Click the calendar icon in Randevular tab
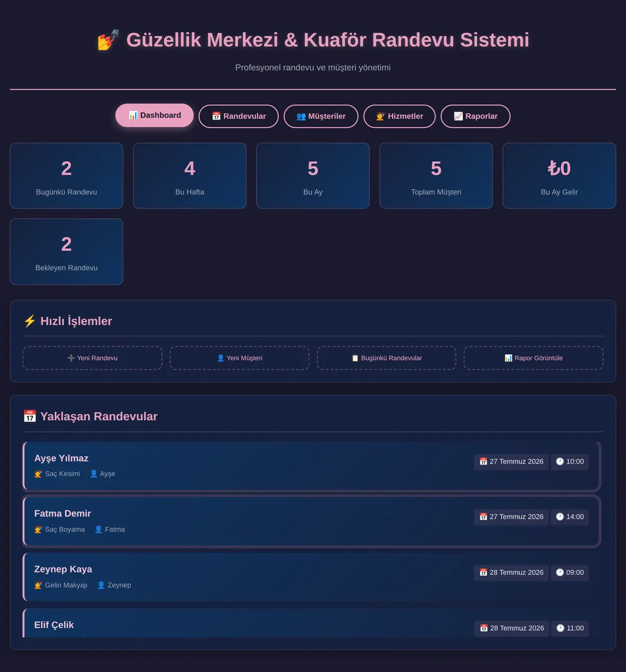The height and width of the screenshot is (672, 626). tap(216, 116)
